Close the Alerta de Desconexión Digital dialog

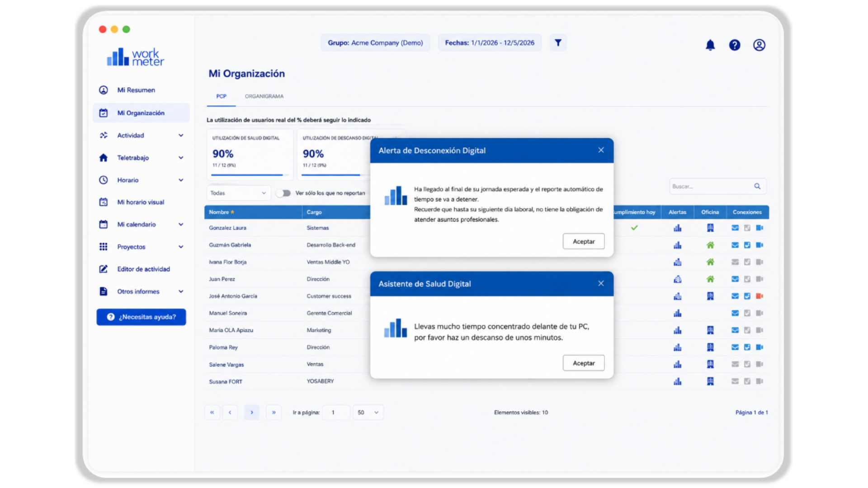601,150
